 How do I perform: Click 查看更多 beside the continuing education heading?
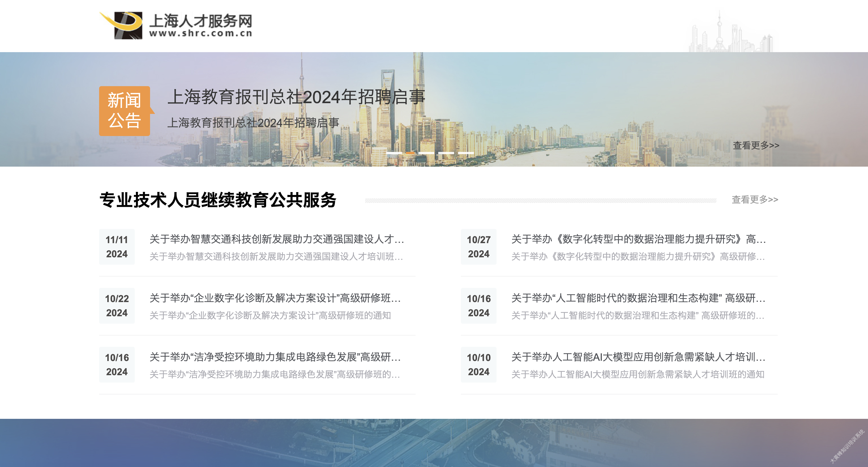pyautogui.click(x=754, y=199)
